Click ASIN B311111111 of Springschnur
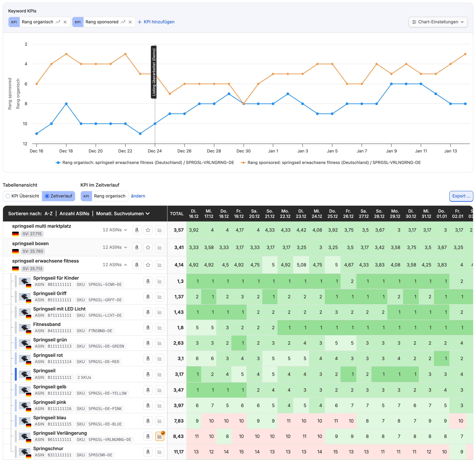476x460 pixels. click(x=53, y=455)
